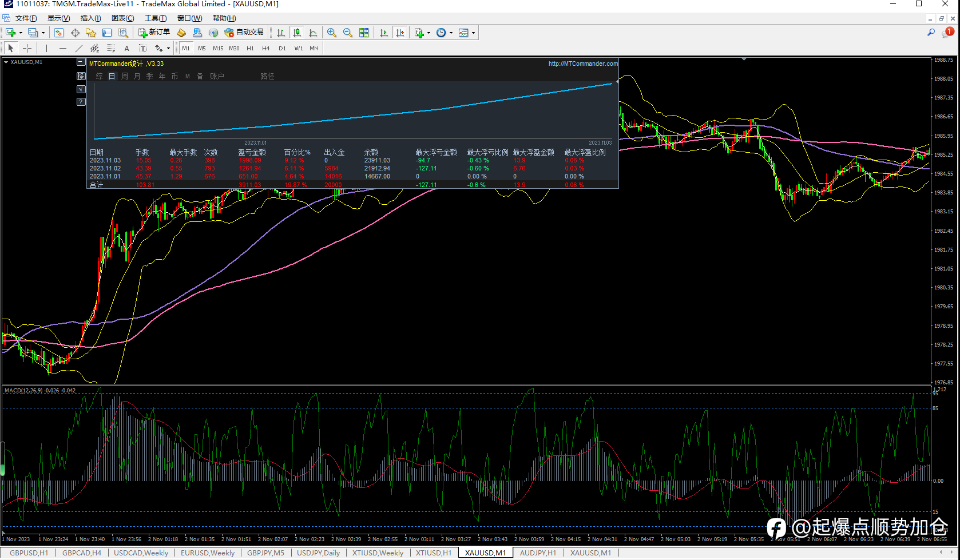Toggle 自动交易 auto trading button
The height and width of the screenshot is (560, 960).
(x=244, y=33)
